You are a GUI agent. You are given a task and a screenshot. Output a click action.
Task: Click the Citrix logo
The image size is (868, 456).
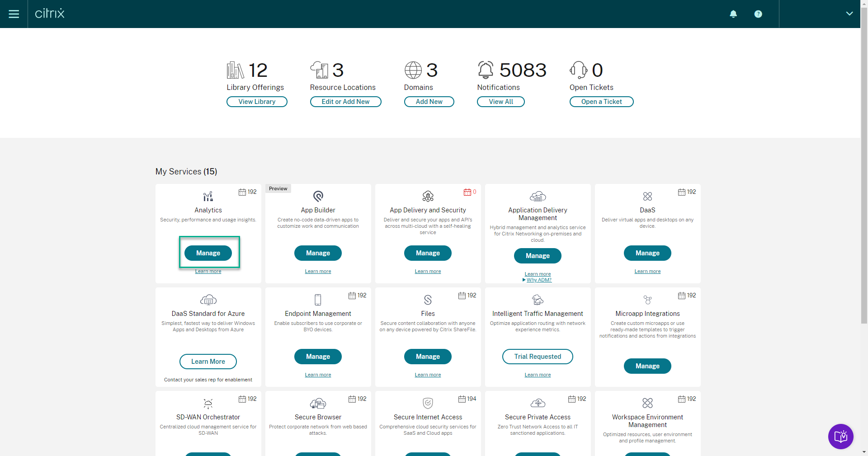click(50, 14)
